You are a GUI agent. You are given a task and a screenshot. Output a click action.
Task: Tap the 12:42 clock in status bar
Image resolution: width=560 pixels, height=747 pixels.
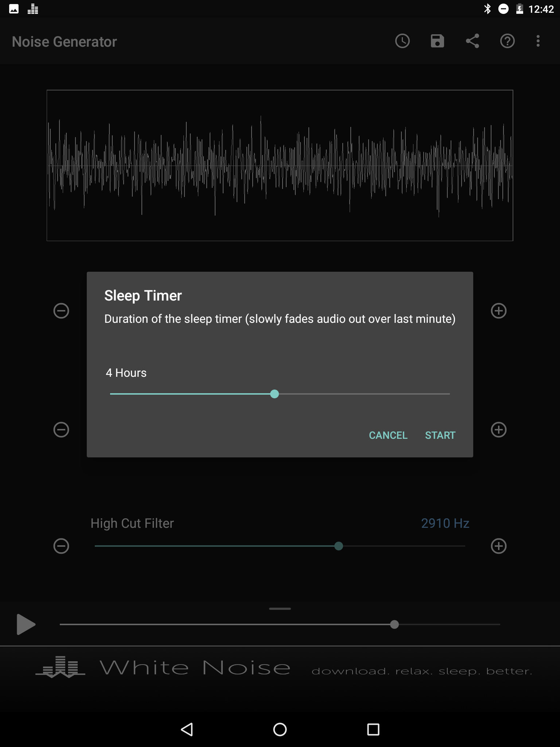[541, 9]
